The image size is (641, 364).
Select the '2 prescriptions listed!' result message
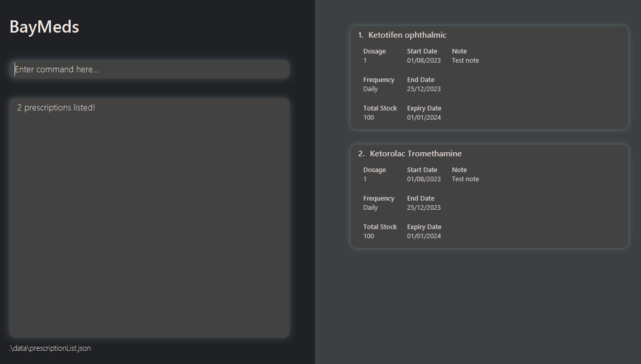coord(56,108)
